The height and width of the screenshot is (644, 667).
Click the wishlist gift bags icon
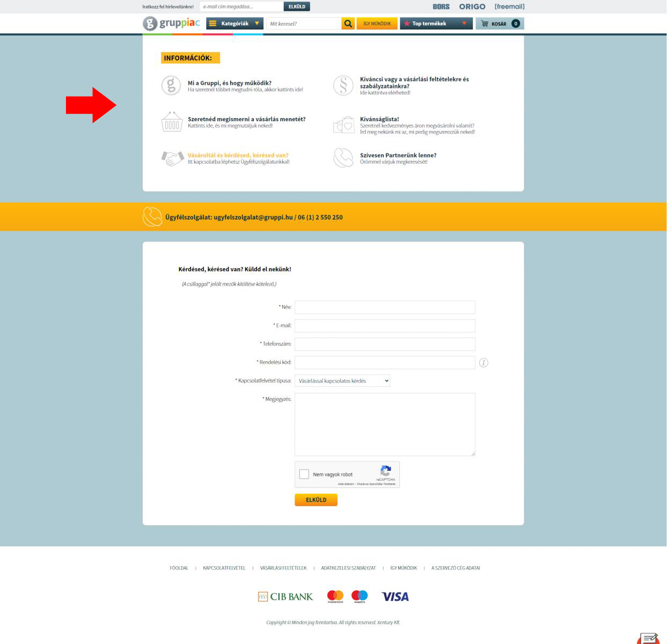343,125
